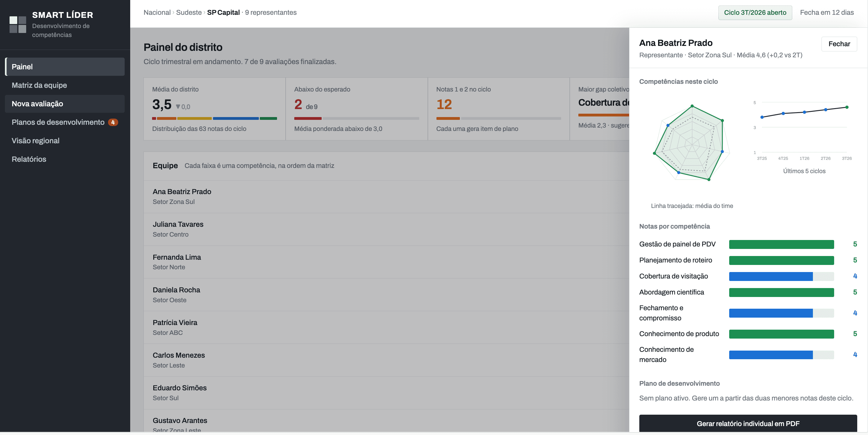Image resolution: width=868 pixels, height=435 pixels.
Task: Open Fernanda Lima's row
Action: click(x=386, y=262)
